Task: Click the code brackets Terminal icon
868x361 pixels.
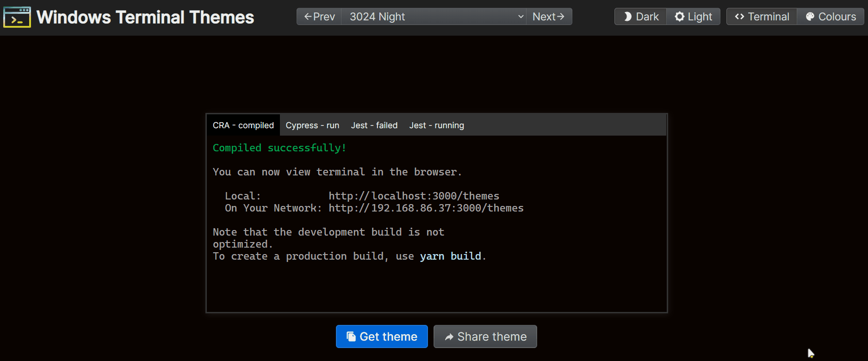Action: point(739,17)
